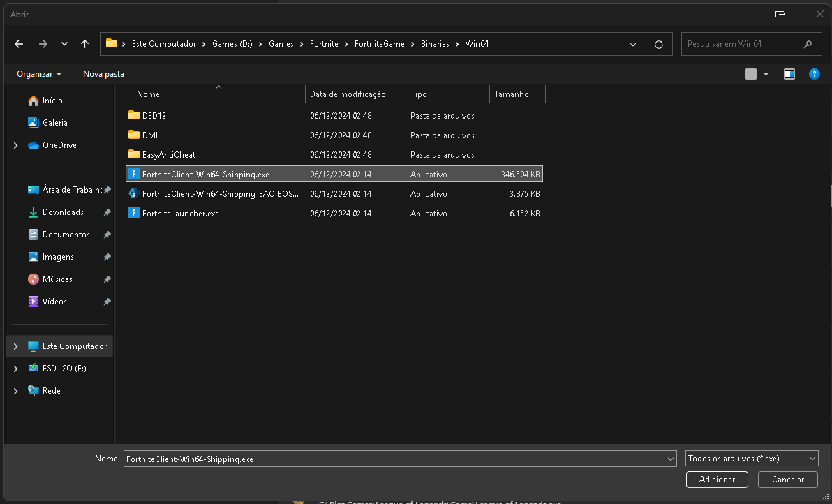Open recent locations chevron next to forward arrow
Screen dimensions: 832x504
click(64, 44)
